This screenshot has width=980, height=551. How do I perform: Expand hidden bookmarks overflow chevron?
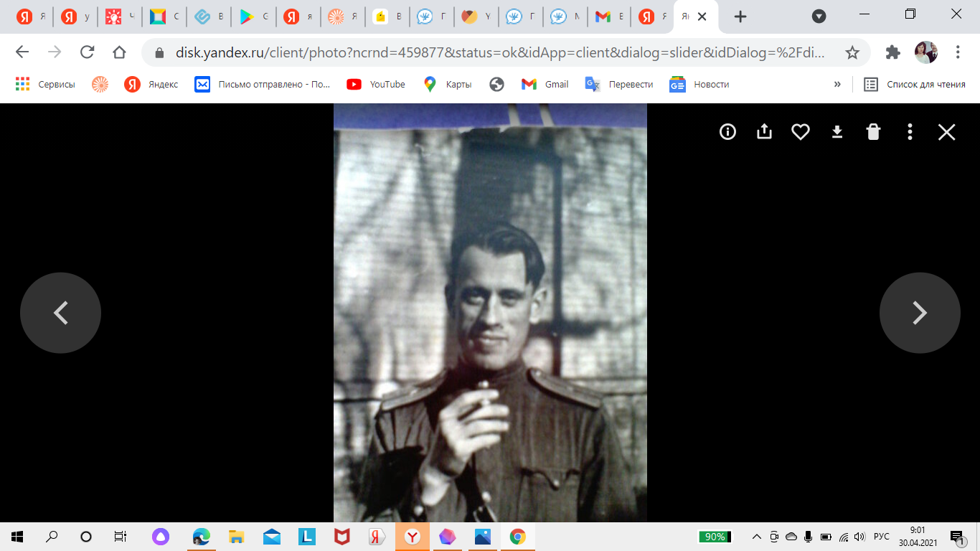coord(837,85)
